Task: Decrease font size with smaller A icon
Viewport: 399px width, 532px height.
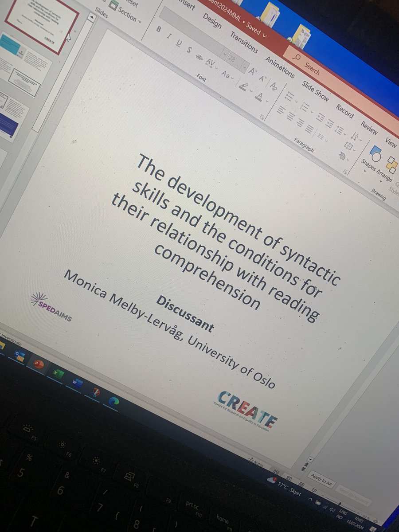Action: click(x=263, y=78)
